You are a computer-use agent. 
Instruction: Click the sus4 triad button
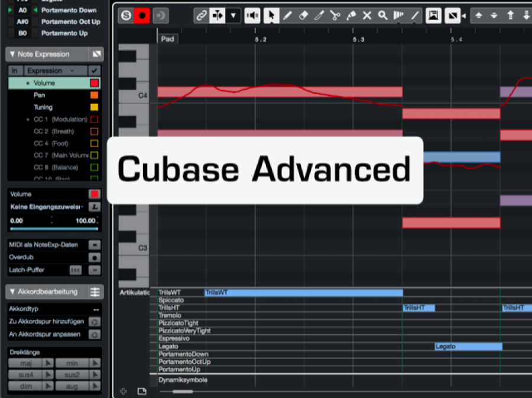pyautogui.click(x=26, y=375)
